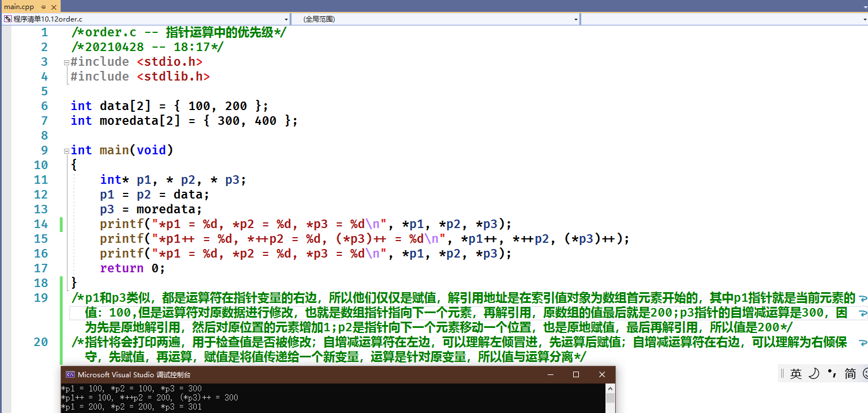Click 'moredata[2]' declaration on line 7
Screen dimensions: 868x413
pyautogui.click(x=140, y=121)
